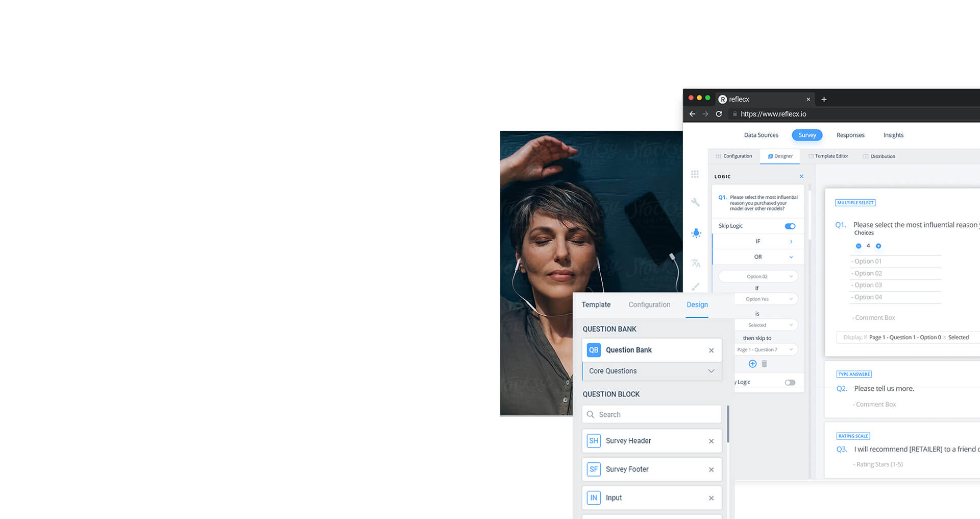980x519 pixels.
Task: Click the MULTIPLE SELECT question type badge
Action: pyautogui.click(x=855, y=203)
